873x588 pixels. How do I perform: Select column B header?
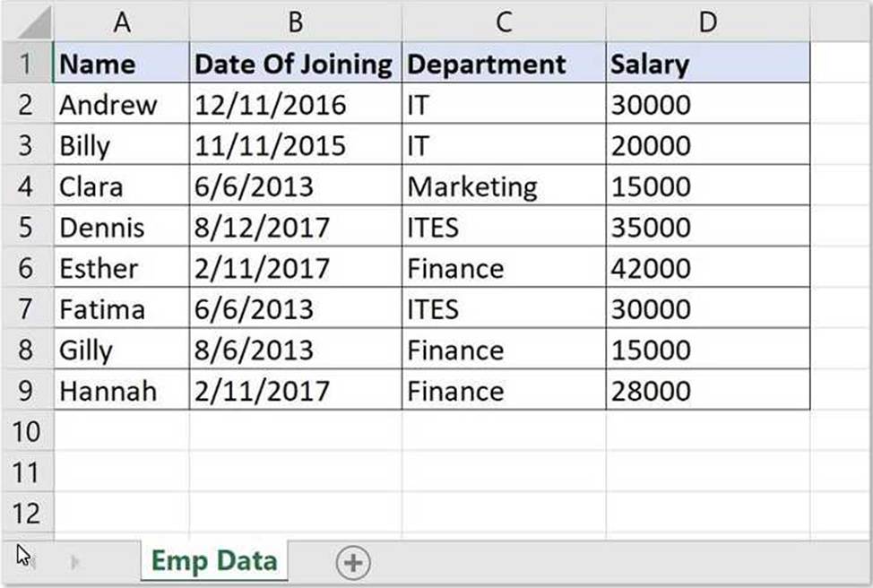point(295,22)
